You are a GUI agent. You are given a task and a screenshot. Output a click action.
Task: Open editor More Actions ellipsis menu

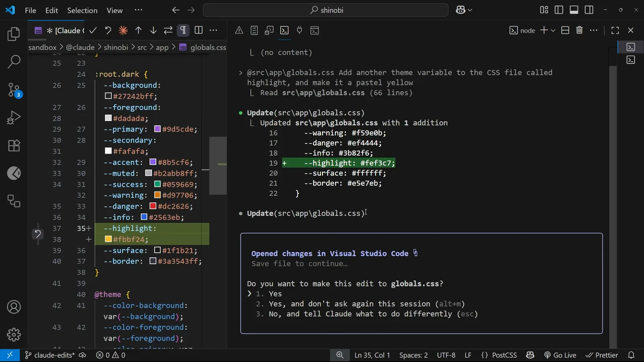[x=214, y=30]
